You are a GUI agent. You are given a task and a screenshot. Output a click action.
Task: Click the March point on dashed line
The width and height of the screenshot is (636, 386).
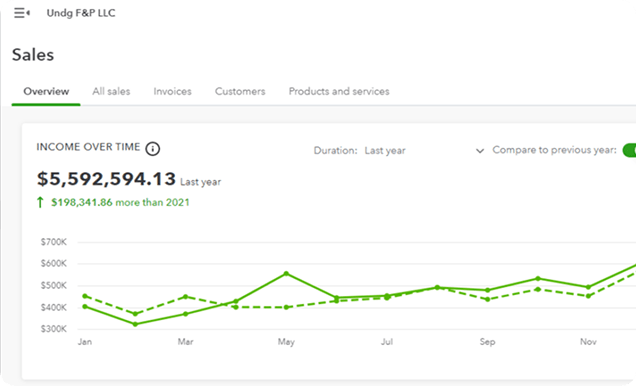[185, 296]
